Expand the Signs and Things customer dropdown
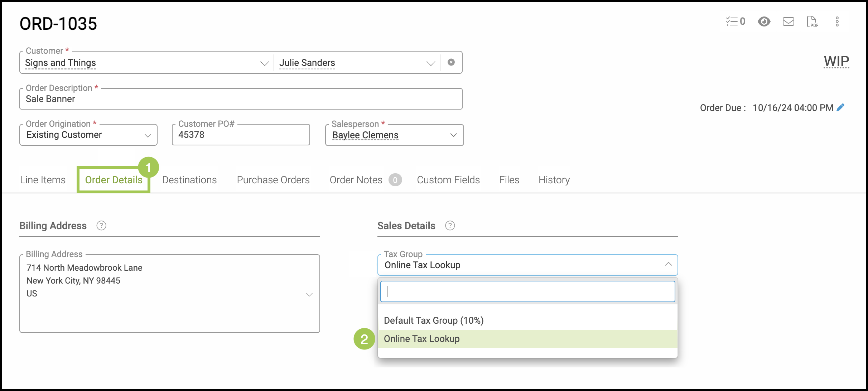The height and width of the screenshot is (391, 868). pyautogui.click(x=264, y=63)
